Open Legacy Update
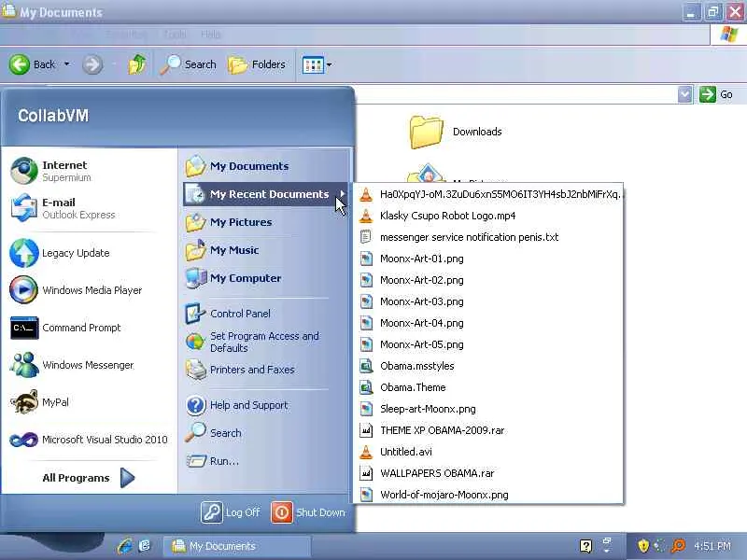 89,253
